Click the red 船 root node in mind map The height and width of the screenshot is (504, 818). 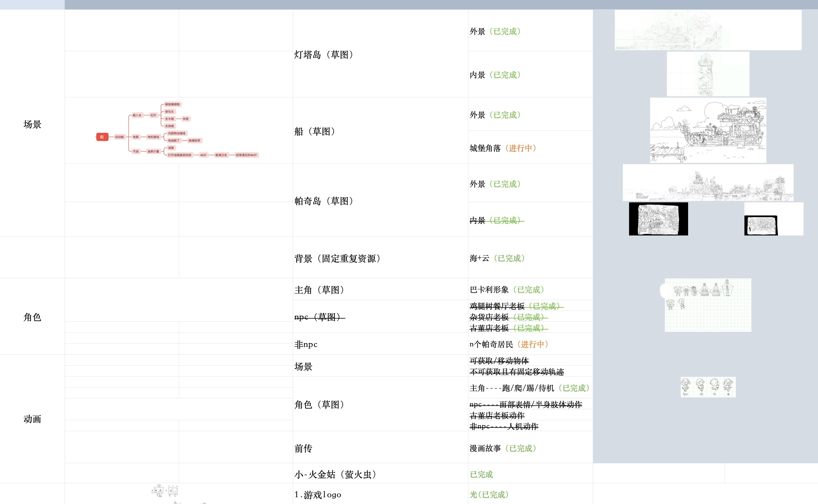[102, 137]
